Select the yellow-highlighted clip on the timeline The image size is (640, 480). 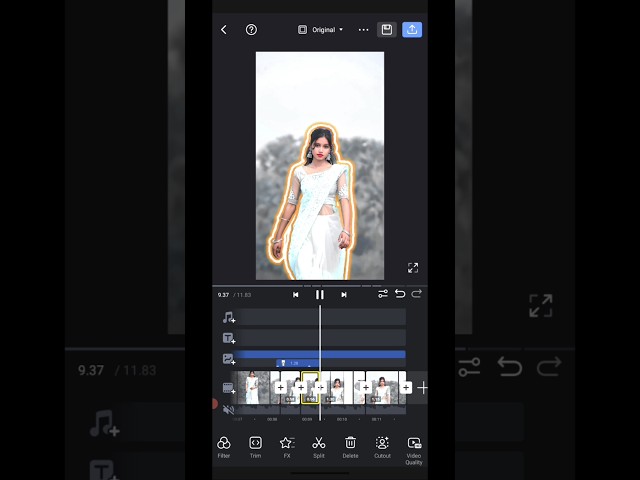[x=310, y=387]
